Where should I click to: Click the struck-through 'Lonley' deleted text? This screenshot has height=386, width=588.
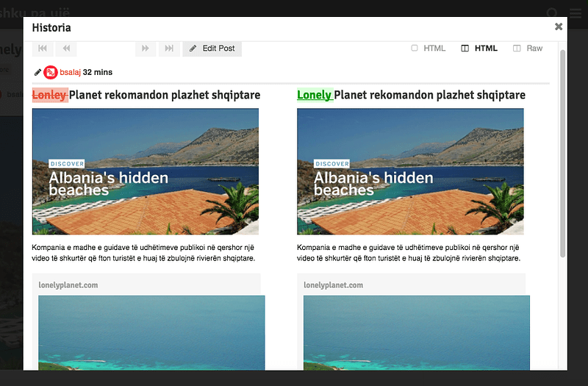point(49,95)
